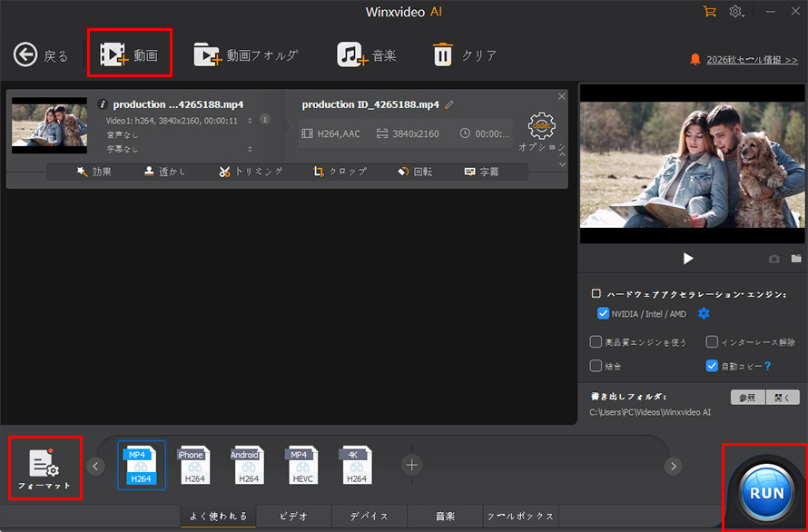Click the 動画 add video icon
808x532 pixels.
113,54
